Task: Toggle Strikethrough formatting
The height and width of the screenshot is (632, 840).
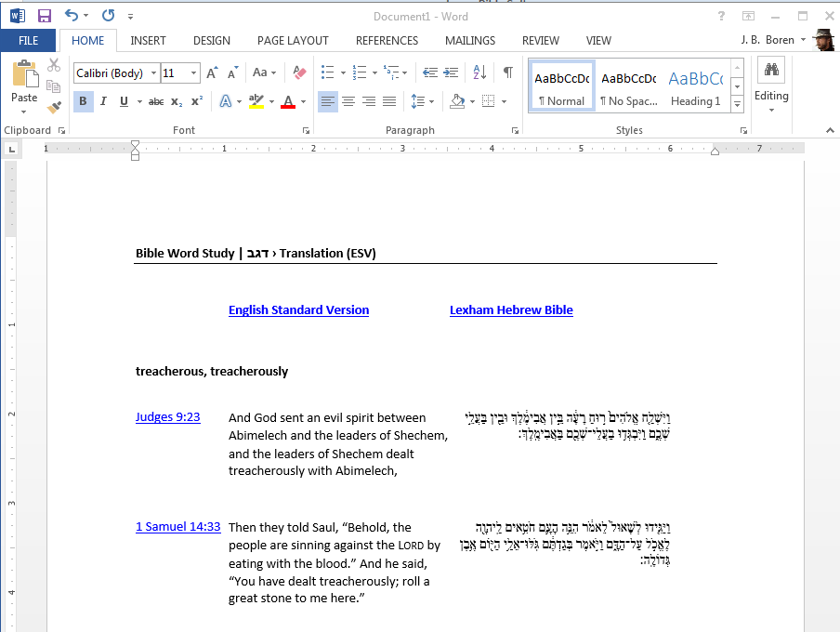Action: tap(156, 101)
